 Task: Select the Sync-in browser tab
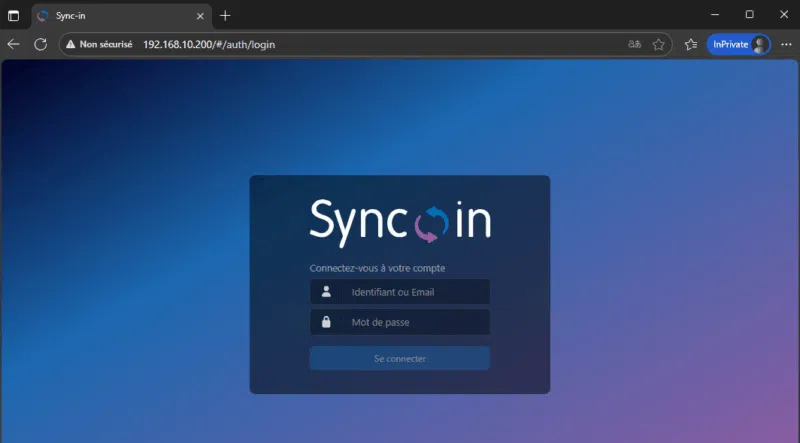point(110,15)
